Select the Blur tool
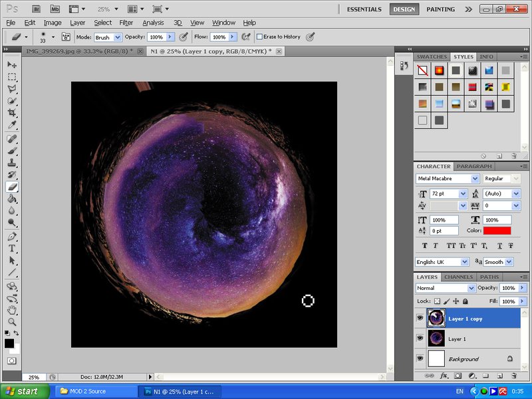 pos(12,210)
